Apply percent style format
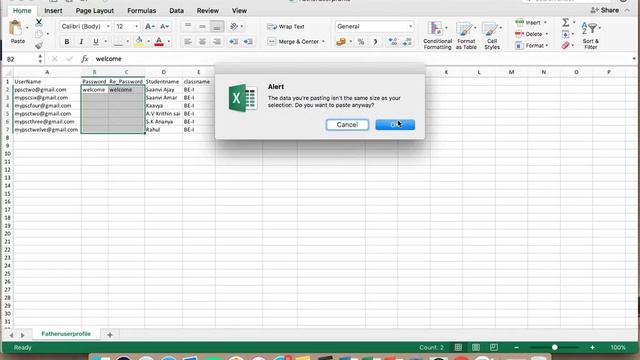 [x=361, y=42]
